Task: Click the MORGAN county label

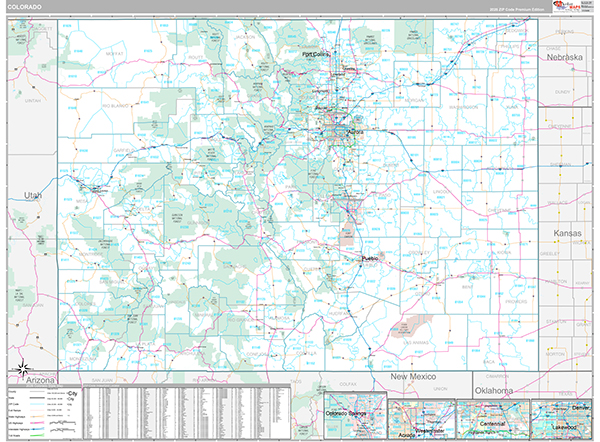Action: (x=414, y=100)
